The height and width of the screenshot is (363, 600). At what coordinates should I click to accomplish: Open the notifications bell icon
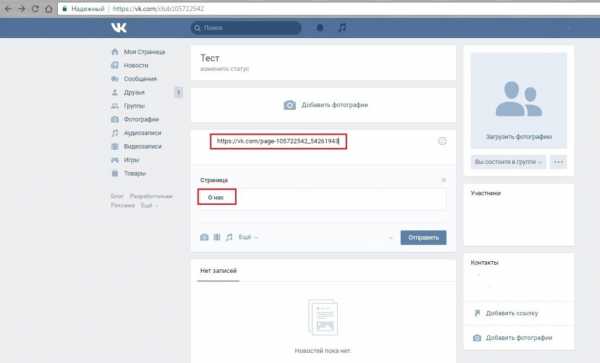320,28
